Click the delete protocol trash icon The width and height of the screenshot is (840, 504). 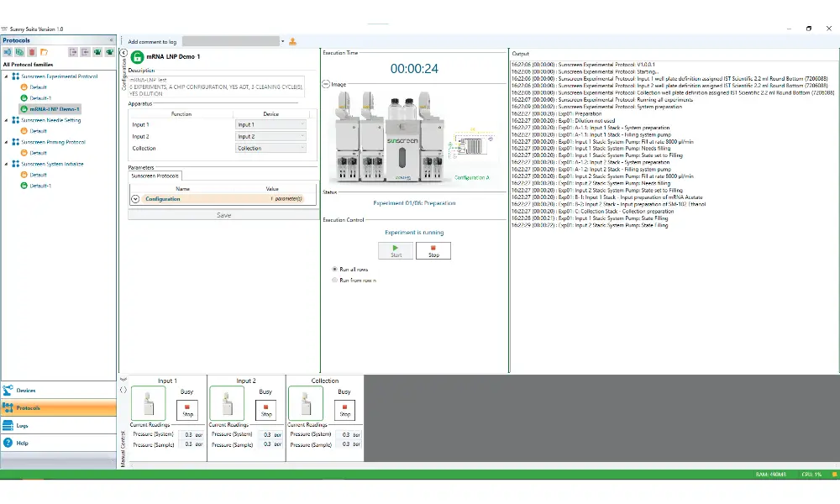[31, 52]
